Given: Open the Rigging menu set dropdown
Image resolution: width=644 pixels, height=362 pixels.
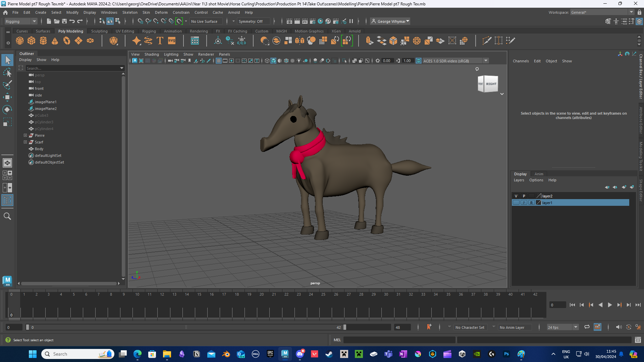Looking at the screenshot, I should pyautogui.click(x=21, y=21).
